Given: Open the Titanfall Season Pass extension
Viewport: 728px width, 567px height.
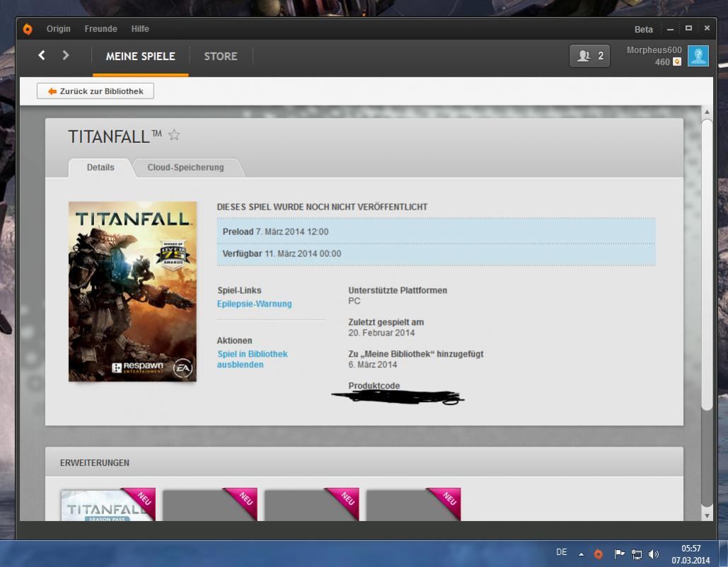Looking at the screenshot, I should [108, 505].
